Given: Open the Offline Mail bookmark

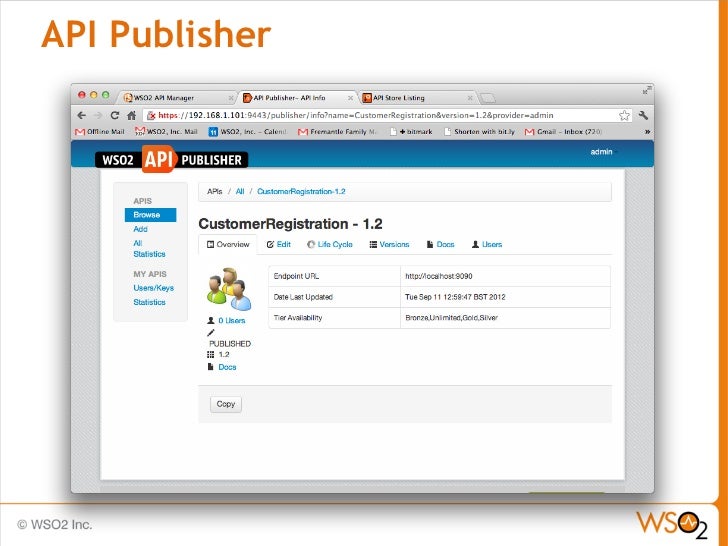Looking at the screenshot, I should [100, 132].
